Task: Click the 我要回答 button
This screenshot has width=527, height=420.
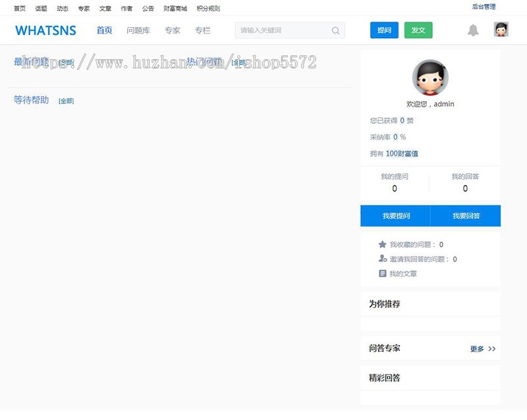Action: tap(466, 215)
